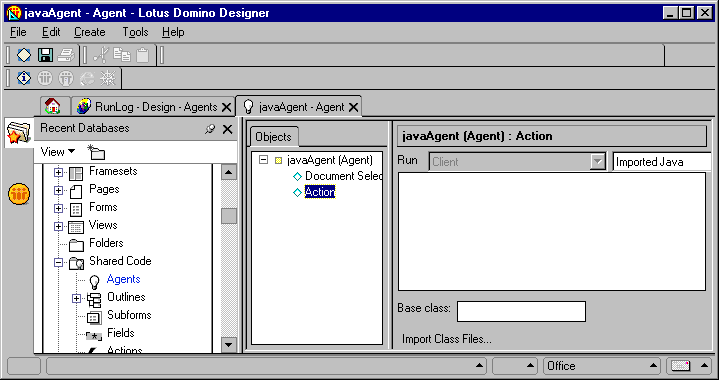Image resolution: width=719 pixels, height=380 pixels.
Task: Select the Subforms tree label
Action: tap(129, 315)
